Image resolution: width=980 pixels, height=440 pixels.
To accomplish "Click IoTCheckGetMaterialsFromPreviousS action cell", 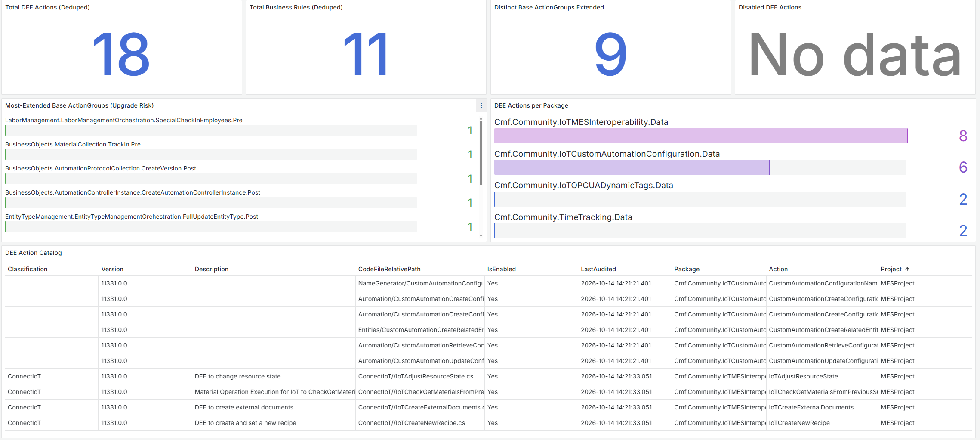I will [x=823, y=392].
